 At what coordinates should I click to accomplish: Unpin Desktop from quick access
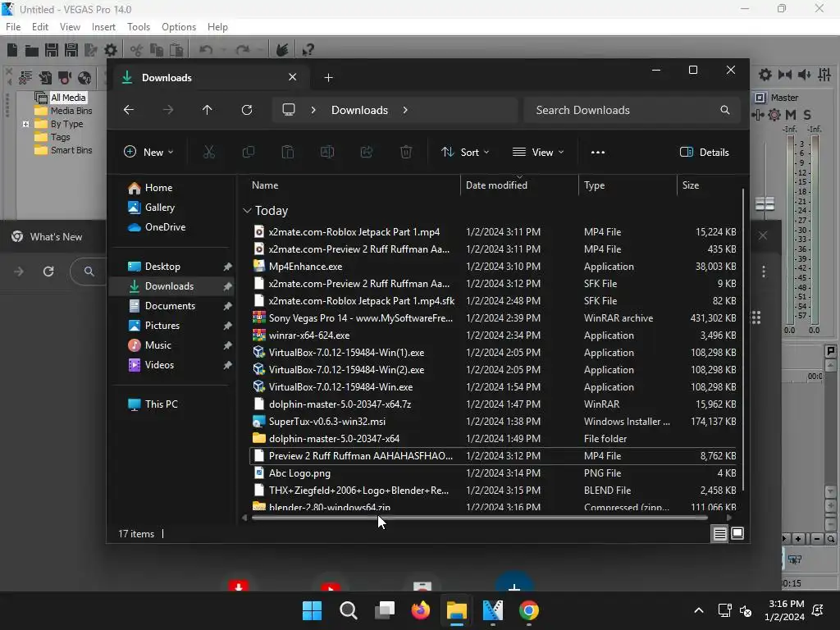tap(227, 267)
